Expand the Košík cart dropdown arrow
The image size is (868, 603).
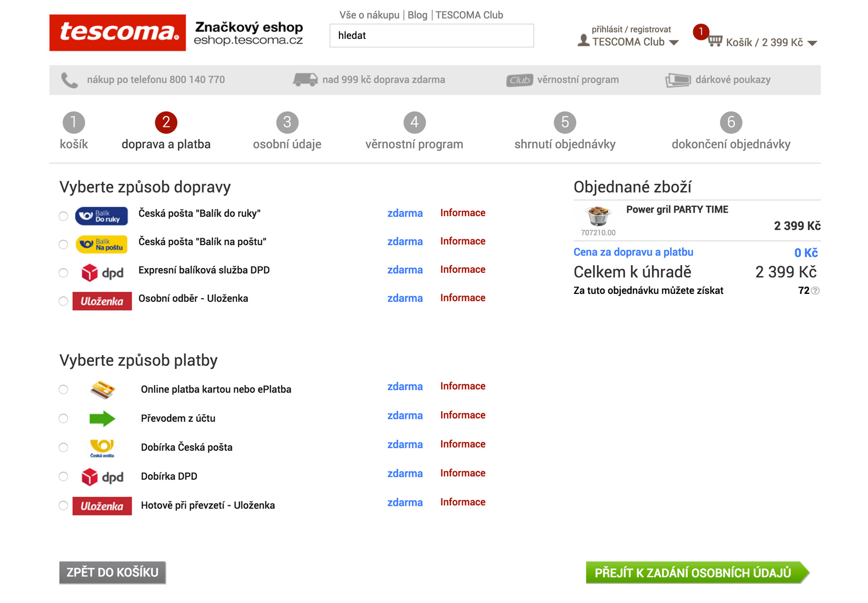(x=812, y=43)
